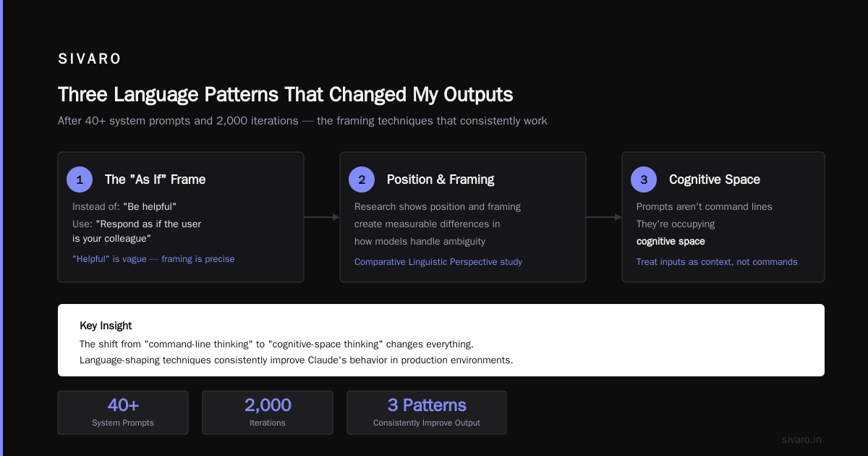Image resolution: width=868 pixels, height=456 pixels.
Task: Click 'Treat inputs as context, not commands'
Action: tap(717, 262)
